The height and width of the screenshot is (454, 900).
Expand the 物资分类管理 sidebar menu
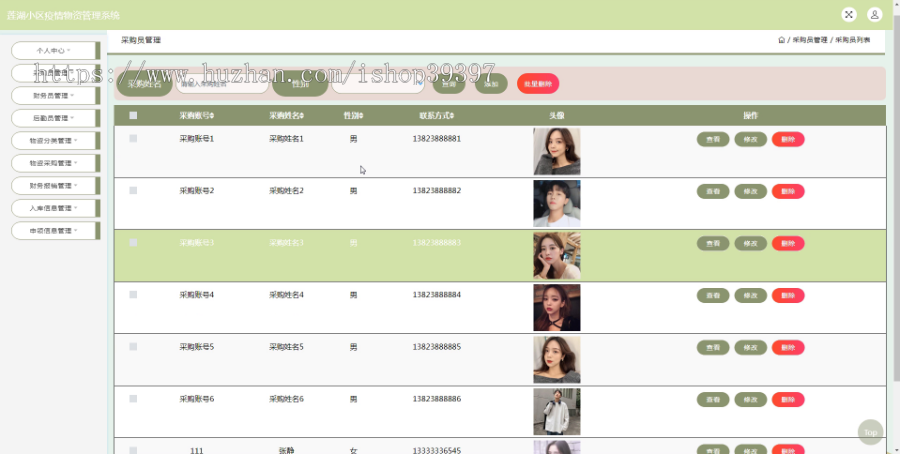[x=53, y=140]
